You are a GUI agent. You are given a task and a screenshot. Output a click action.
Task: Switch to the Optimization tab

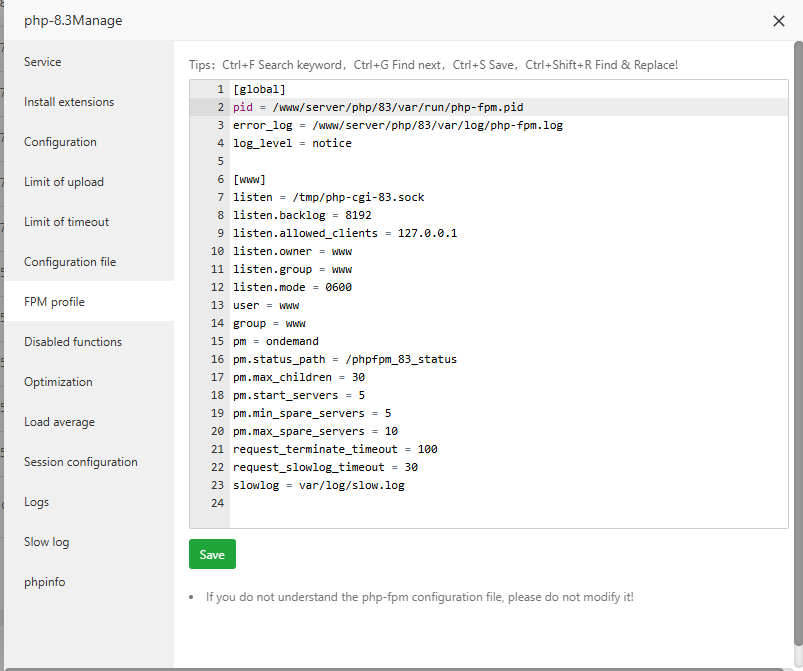pos(58,382)
